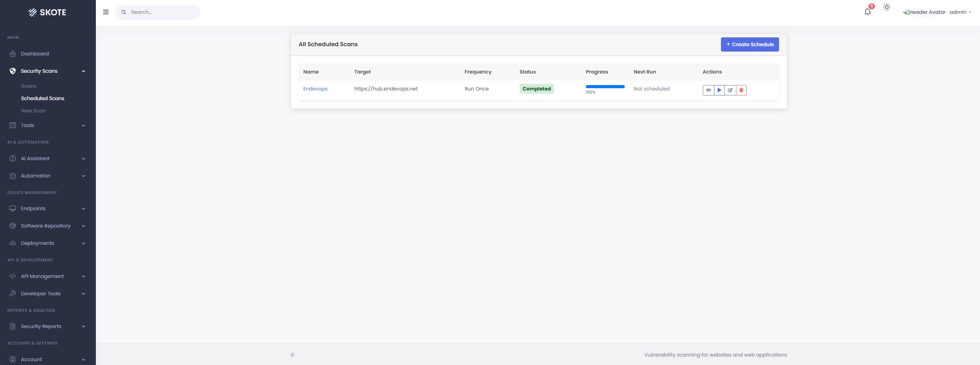Go to Scans submenu item
Screen dimensions: 980x365
(x=28, y=86)
